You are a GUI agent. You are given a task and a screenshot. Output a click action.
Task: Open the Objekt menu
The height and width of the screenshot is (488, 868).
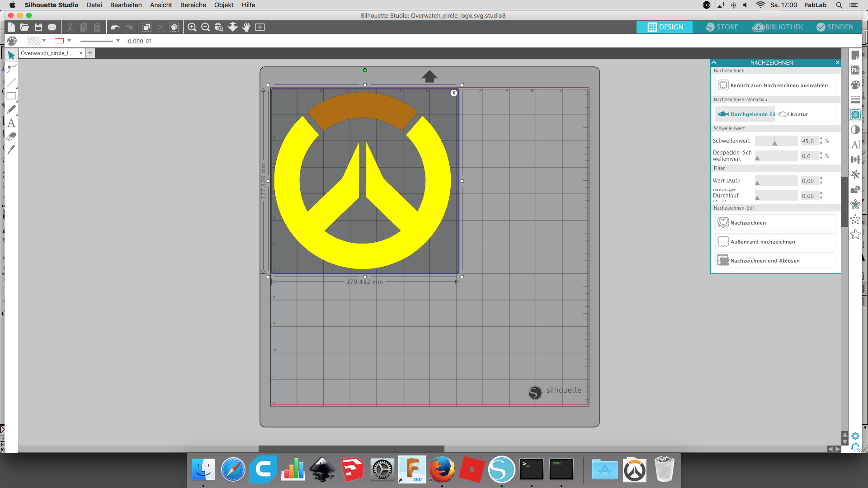click(x=224, y=5)
